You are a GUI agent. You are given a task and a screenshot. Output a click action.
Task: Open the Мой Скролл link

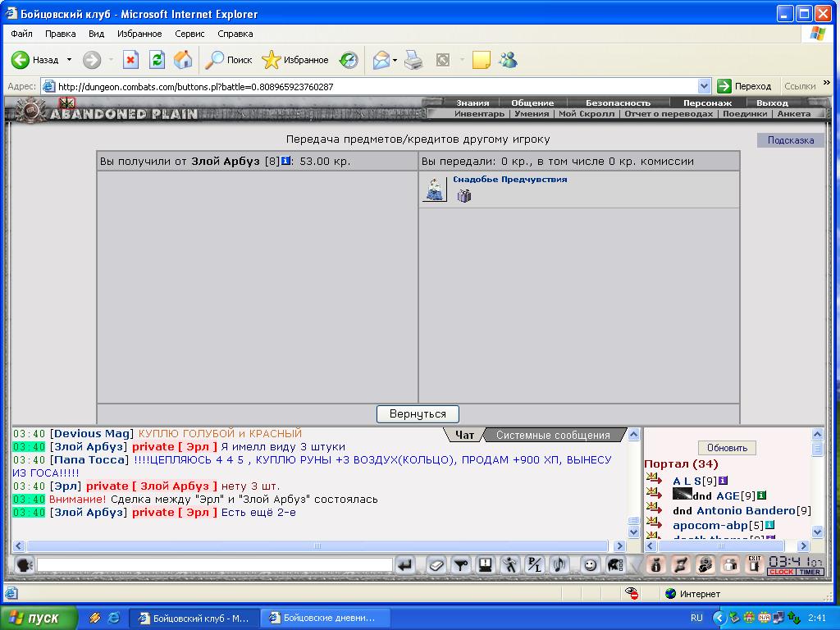pyautogui.click(x=587, y=113)
